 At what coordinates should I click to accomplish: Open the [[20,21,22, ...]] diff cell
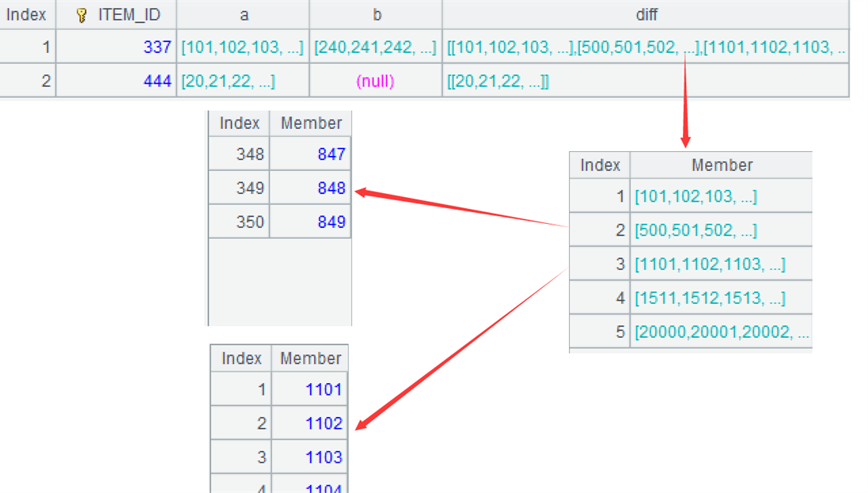coord(646,81)
